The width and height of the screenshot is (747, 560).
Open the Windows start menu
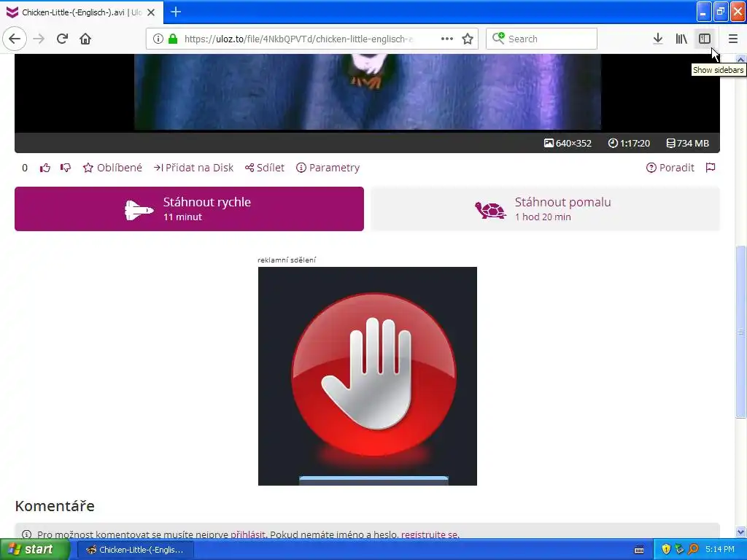point(34,550)
